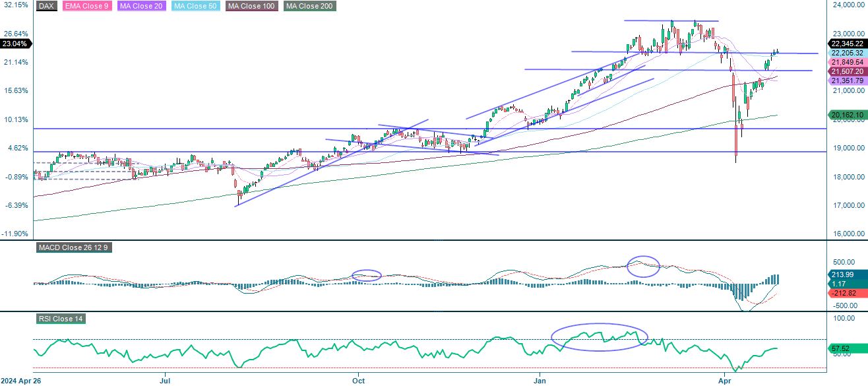The width and height of the screenshot is (868, 386).
Task: Click the 23.04% percentage marker
Action: point(16,43)
